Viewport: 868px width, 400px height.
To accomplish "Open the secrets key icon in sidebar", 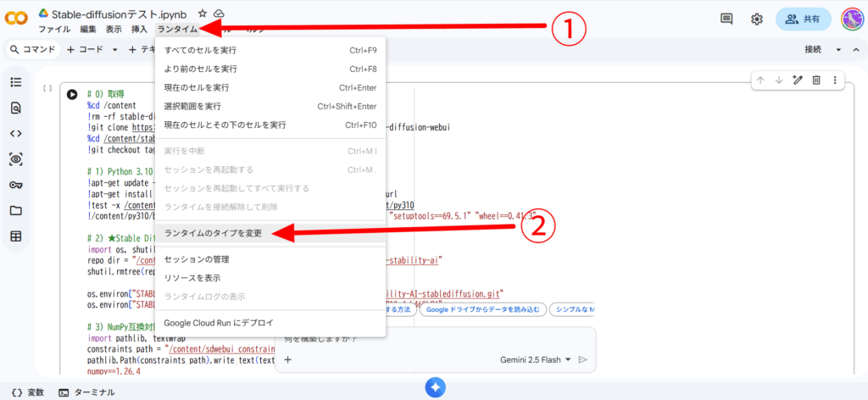I will (x=15, y=185).
